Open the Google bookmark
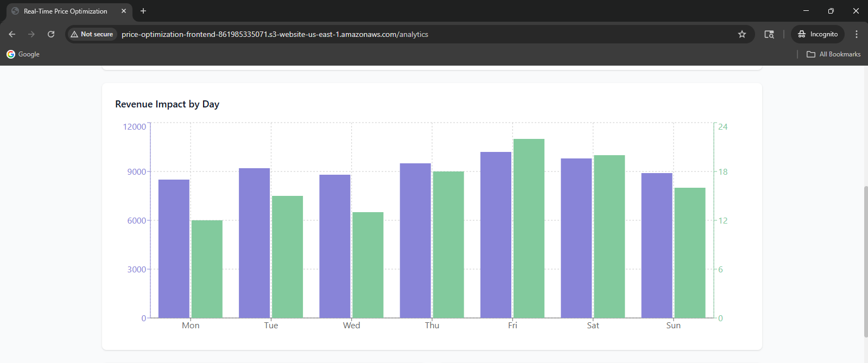868x363 pixels. pyautogui.click(x=23, y=54)
